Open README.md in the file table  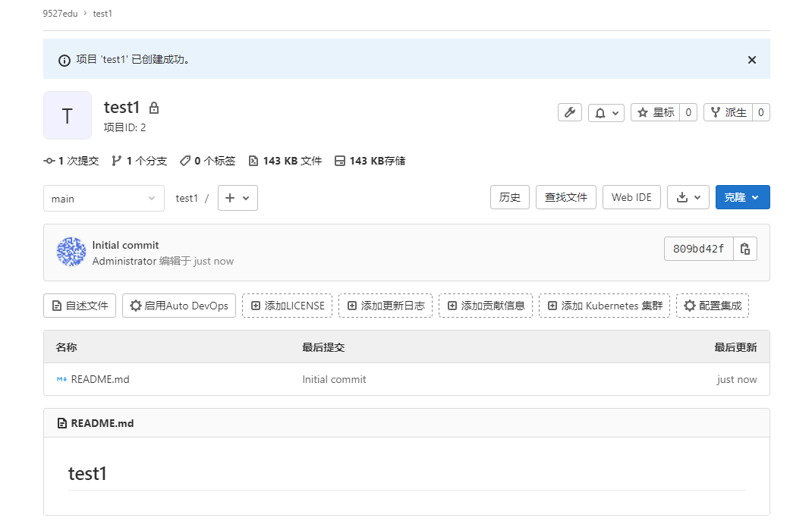(x=100, y=379)
